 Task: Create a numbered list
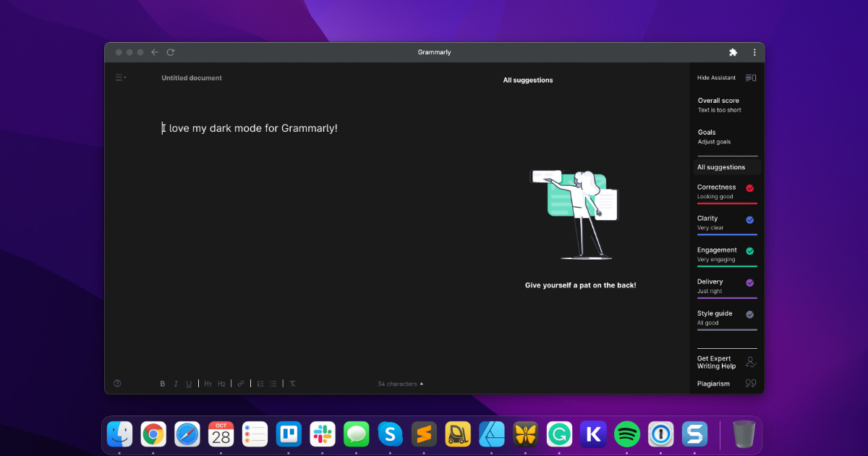pos(260,384)
